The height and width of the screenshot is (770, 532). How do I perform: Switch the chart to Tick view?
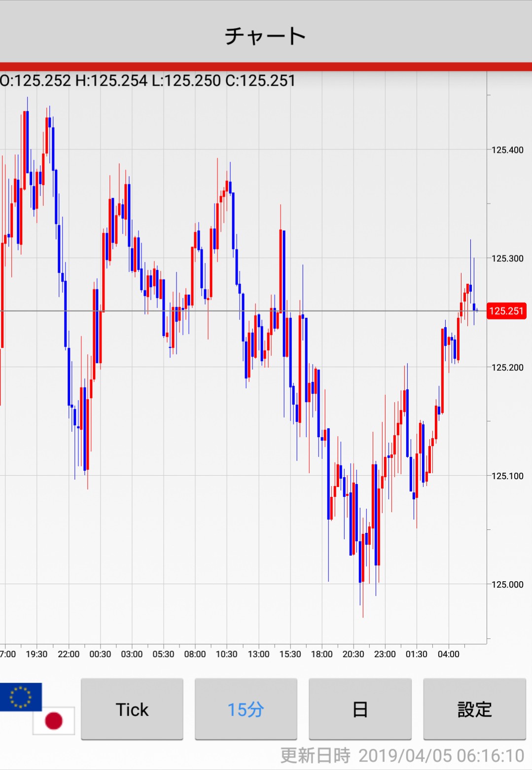[x=132, y=709]
